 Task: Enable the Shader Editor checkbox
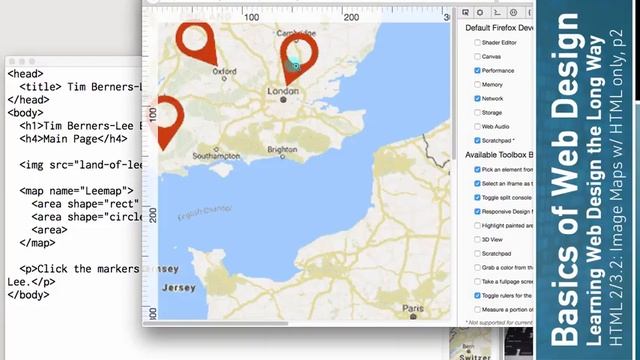pyautogui.click(x=477, y=42)
